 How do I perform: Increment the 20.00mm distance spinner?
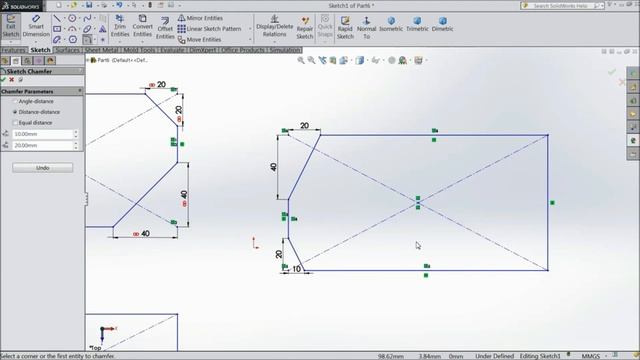coord(76,143)
